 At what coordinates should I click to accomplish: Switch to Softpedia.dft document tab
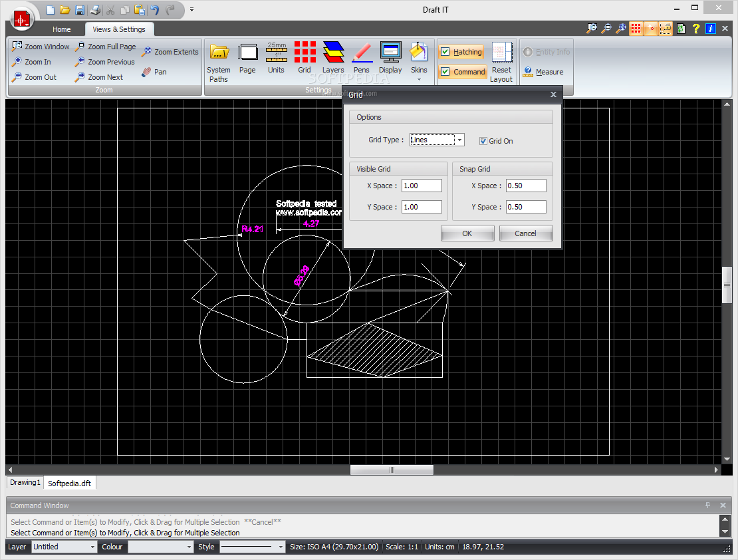click(70, 484)
